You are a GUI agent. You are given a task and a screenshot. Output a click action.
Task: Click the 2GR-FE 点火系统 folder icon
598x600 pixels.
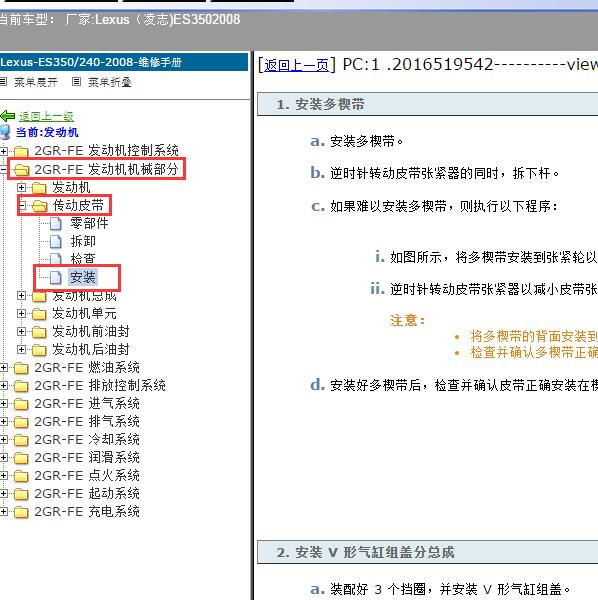[21, 476]
